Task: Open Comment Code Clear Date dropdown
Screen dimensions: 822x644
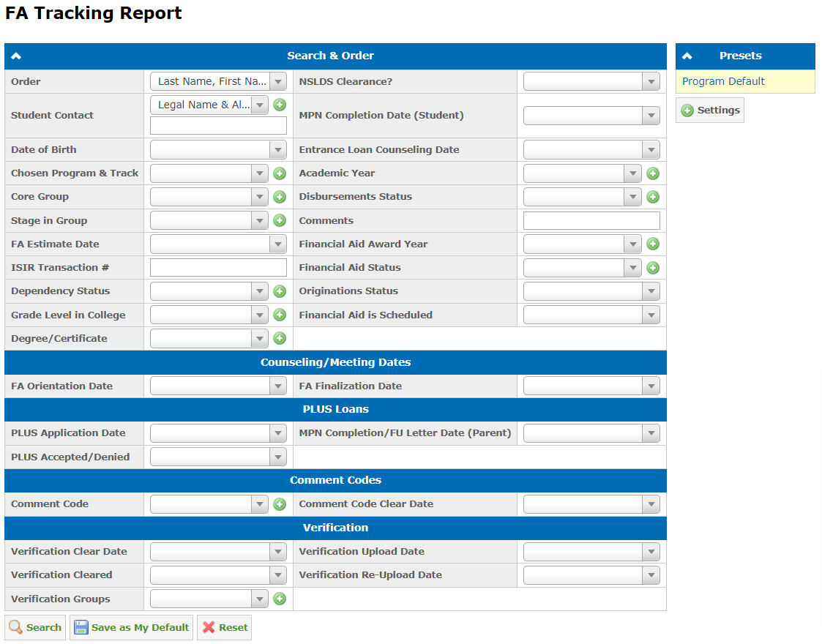Action: pos(591,504)
